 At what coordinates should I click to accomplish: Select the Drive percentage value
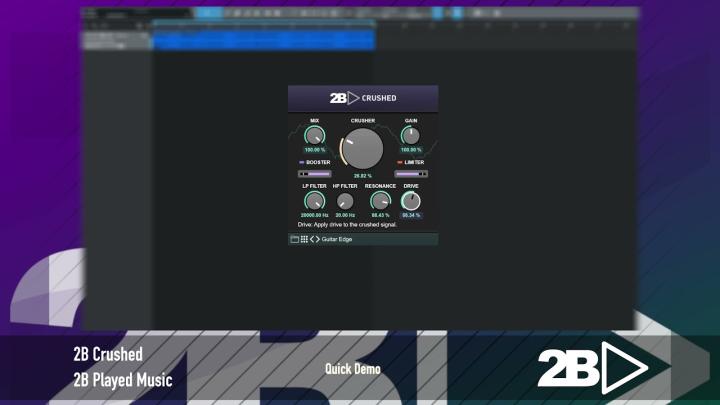(411, 215)
